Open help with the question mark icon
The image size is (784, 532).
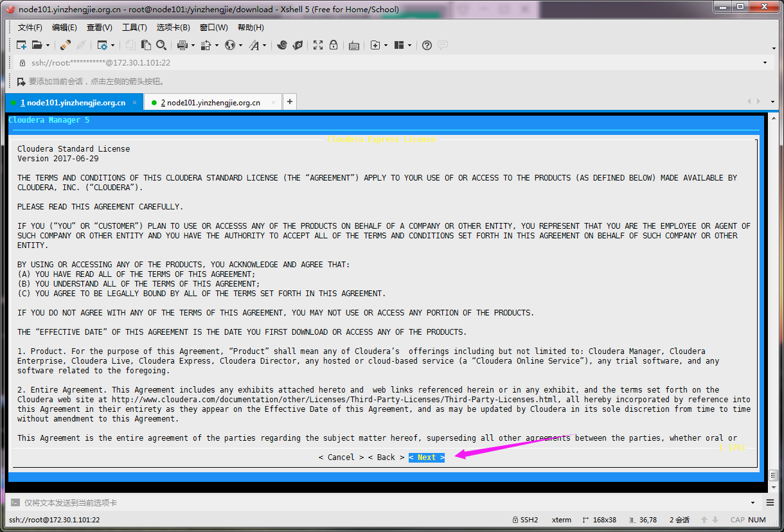[427, 45]
